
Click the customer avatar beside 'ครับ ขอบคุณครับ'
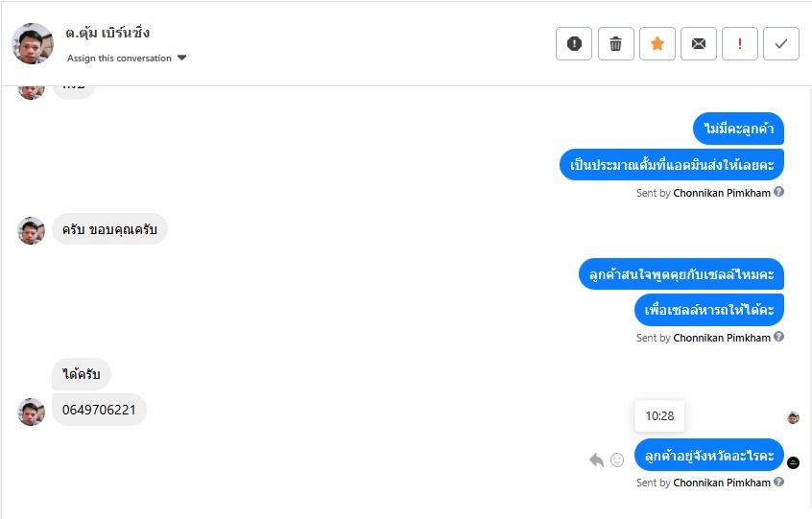point(32,230)
